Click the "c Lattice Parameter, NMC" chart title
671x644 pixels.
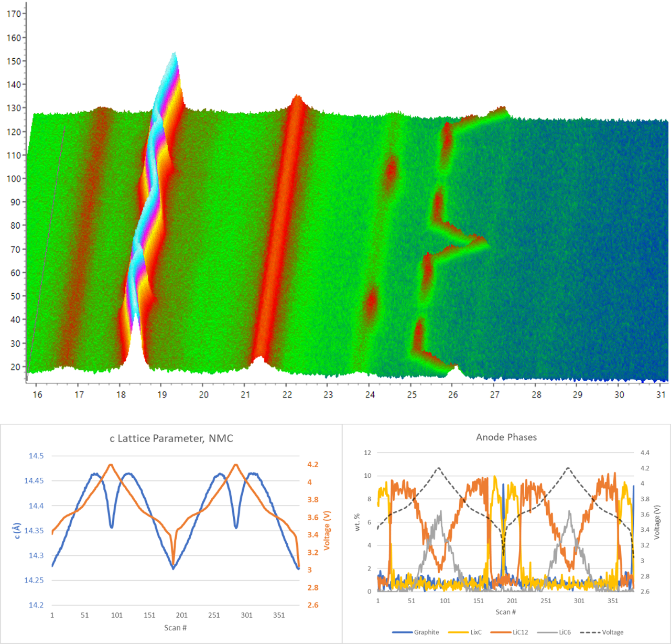point(171,438)
